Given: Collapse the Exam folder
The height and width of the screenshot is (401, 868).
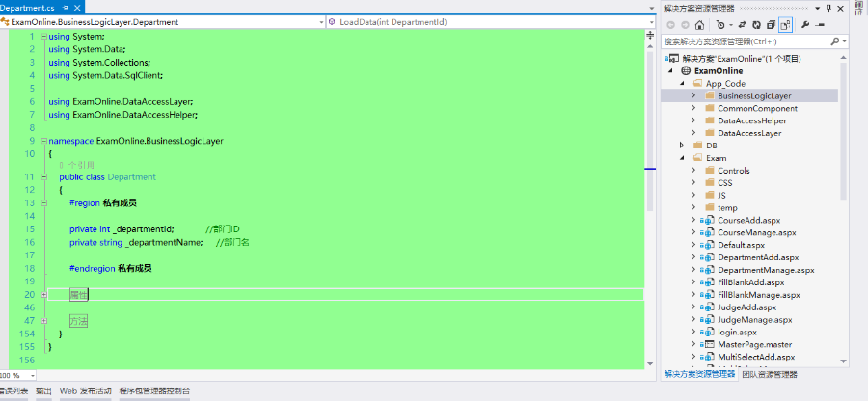Looking at the screenshot, I should [x=683, y=158].
